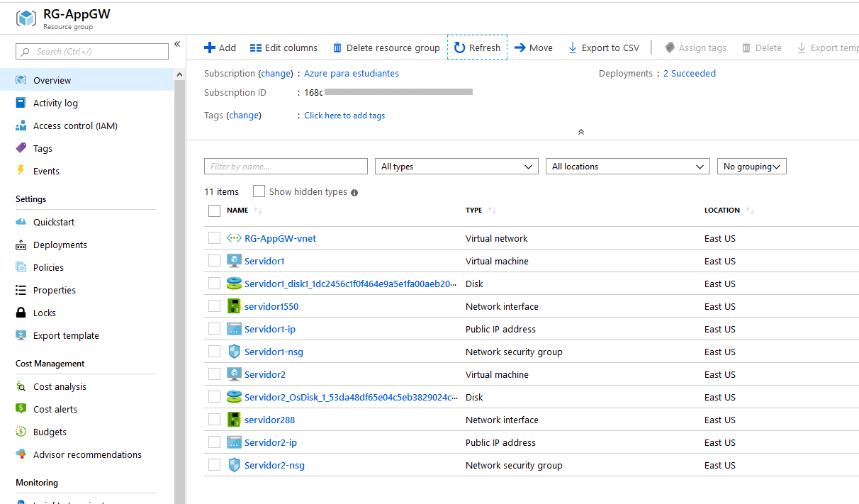Click Edit columns in the toolbar
The width and height of the screenshot is (859, 504).
283,47
